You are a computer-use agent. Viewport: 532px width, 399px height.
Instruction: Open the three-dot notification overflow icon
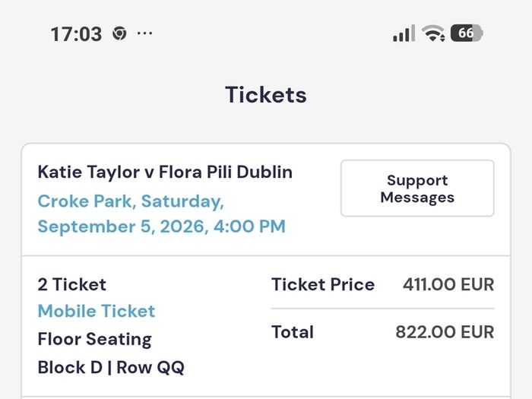click(145, 33)
